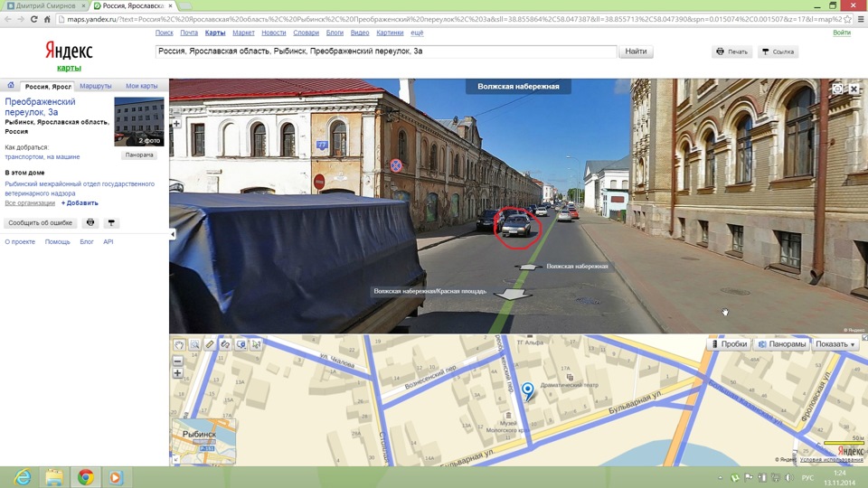Click the panorama backward arrow to Красная площадь

513,293
